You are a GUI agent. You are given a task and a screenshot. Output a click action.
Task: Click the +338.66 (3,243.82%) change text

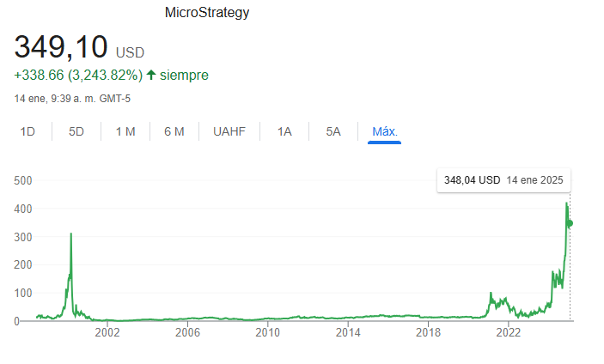(78, 75)
